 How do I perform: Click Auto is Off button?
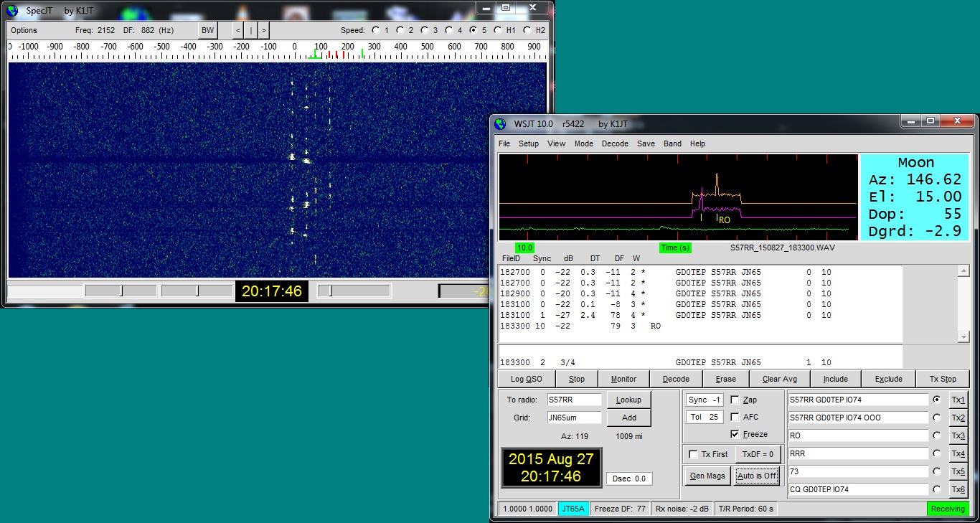click(757, 476)
